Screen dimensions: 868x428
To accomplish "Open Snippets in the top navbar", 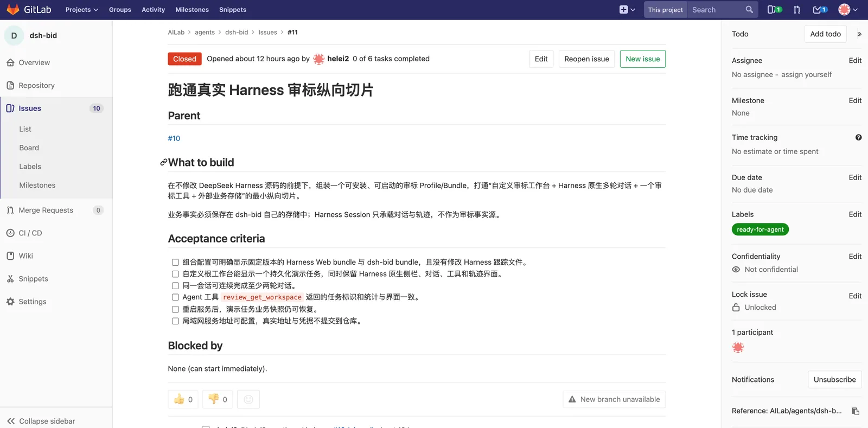I will (233, 10).
